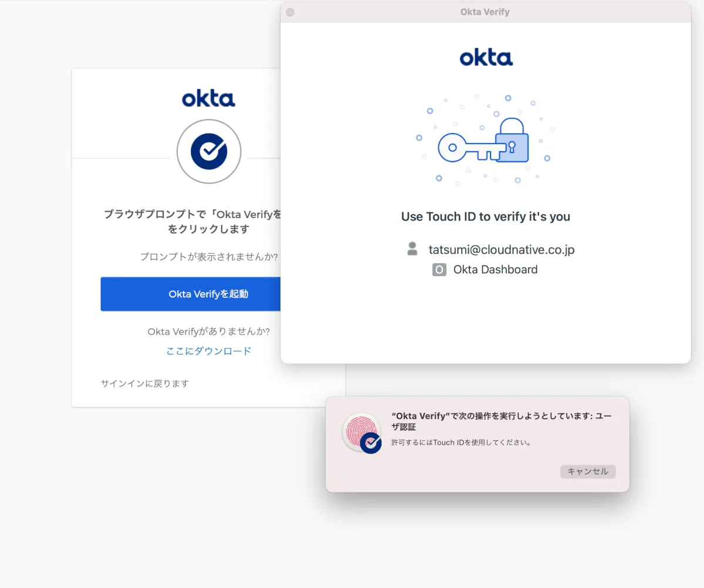Viewport: 704px width, 588px height.
Task: Open the ここにダウンロード download link
Action: click(209, 351)
